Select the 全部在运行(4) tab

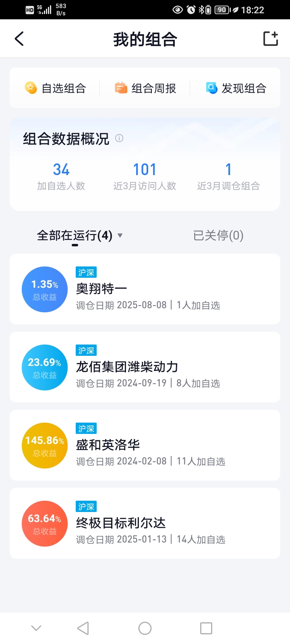click(x=75, y=235)
